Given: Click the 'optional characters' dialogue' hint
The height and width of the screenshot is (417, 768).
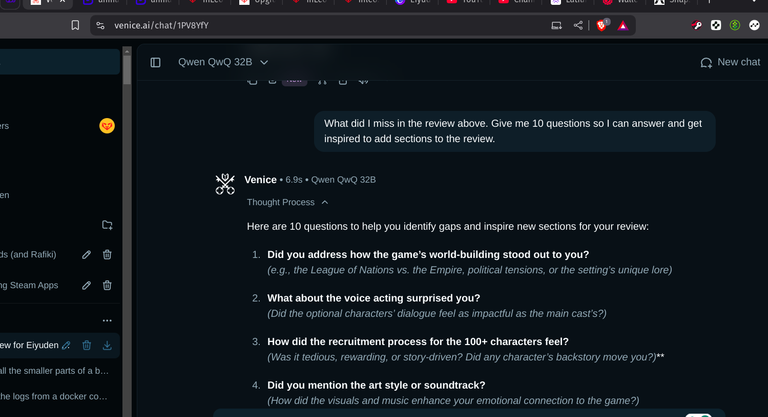Looking at the screenshot, I should click(436, 314).
